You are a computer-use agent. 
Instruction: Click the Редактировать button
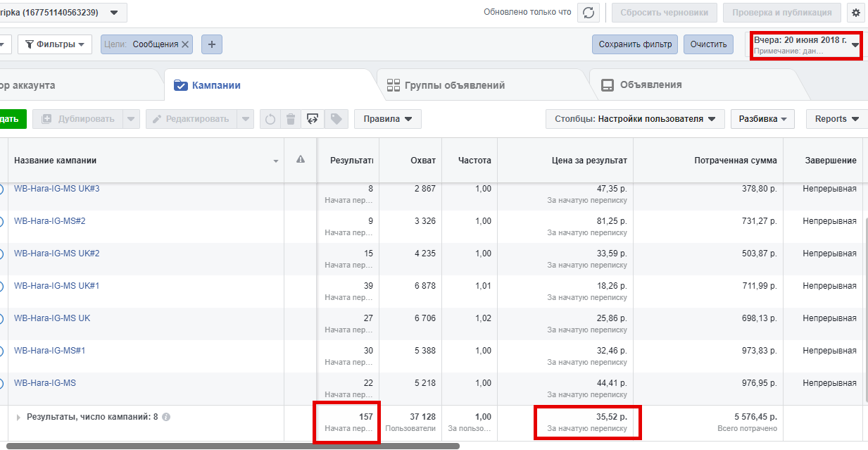[191, 119]
